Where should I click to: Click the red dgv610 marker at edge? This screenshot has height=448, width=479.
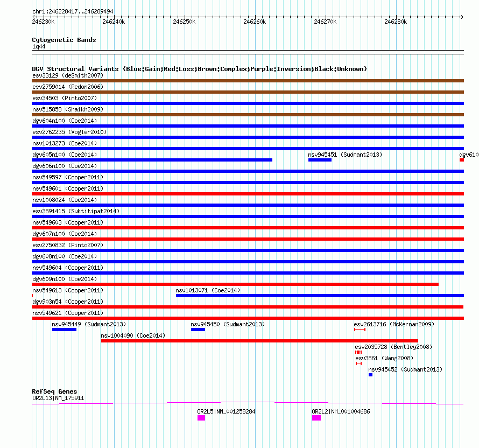click(x=462, y=160)
